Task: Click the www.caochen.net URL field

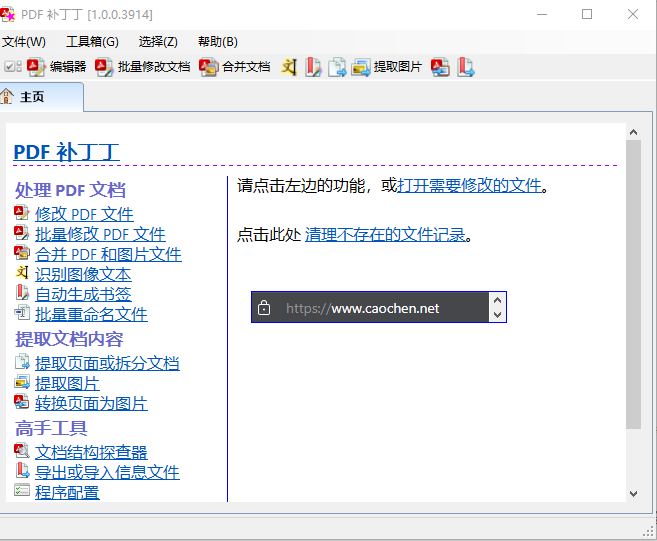Action: [x=370, y=307]
